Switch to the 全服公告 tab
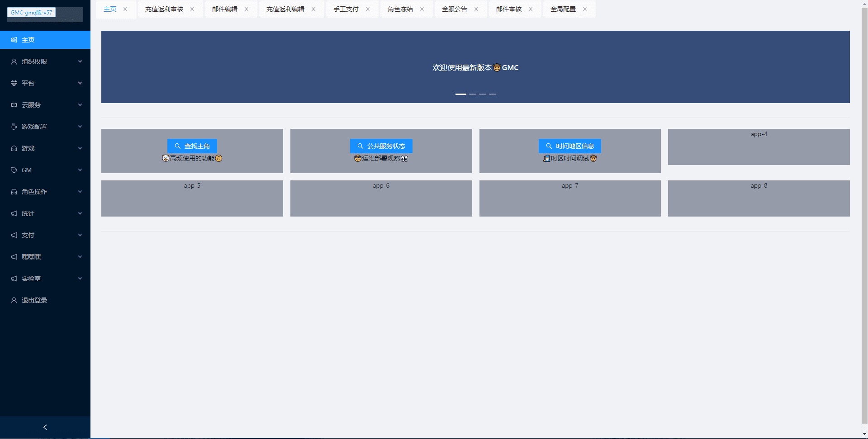Viewport: 868px width, 439px height. pyautogui.click(x=455, y=9)
